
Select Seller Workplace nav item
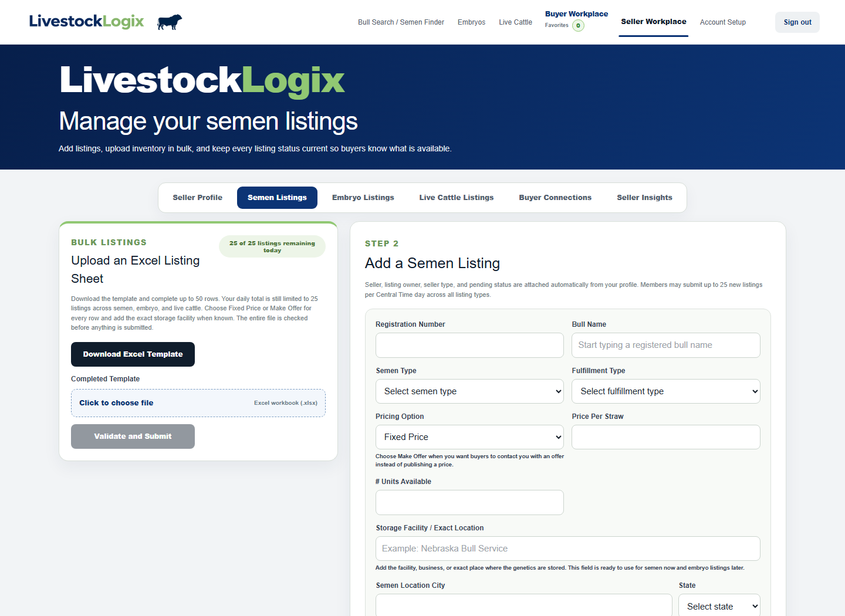654,22
